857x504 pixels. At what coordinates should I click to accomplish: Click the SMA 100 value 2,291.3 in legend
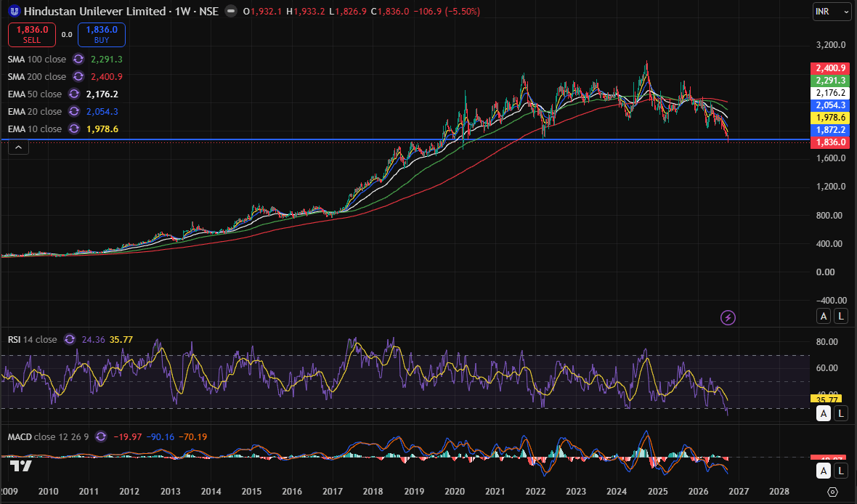click(x=107, y=59)
